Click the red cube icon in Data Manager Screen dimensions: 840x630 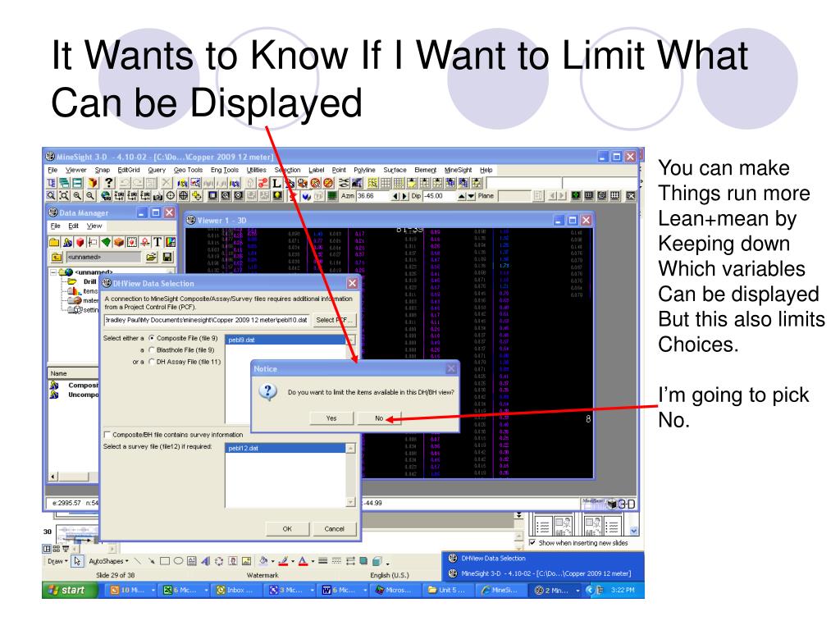point(80,242)
